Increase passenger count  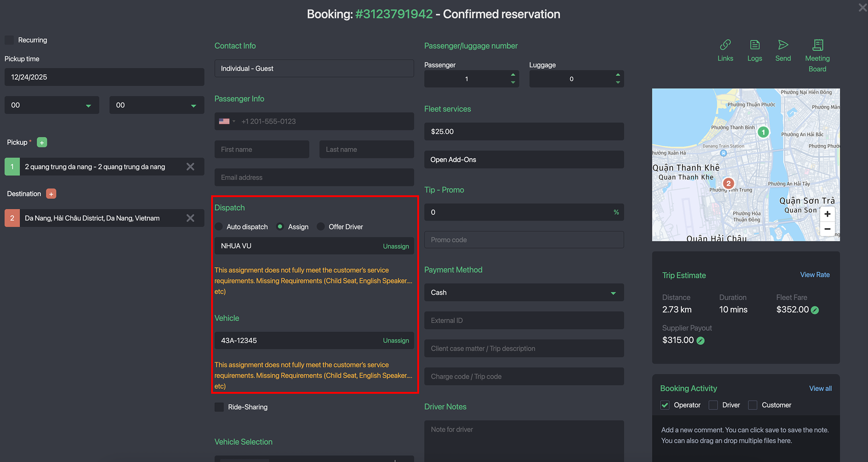513,75
